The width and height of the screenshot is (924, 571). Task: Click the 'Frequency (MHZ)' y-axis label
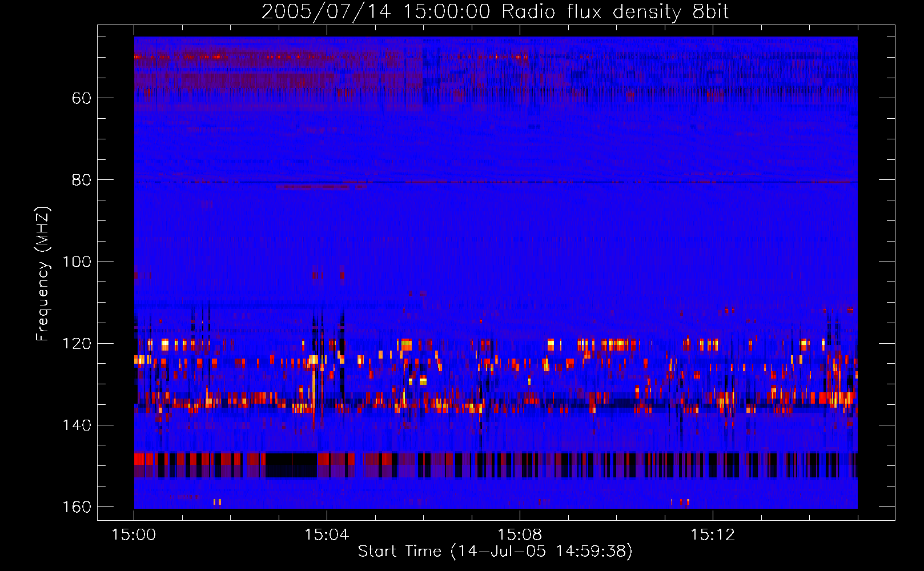point(43,274)
